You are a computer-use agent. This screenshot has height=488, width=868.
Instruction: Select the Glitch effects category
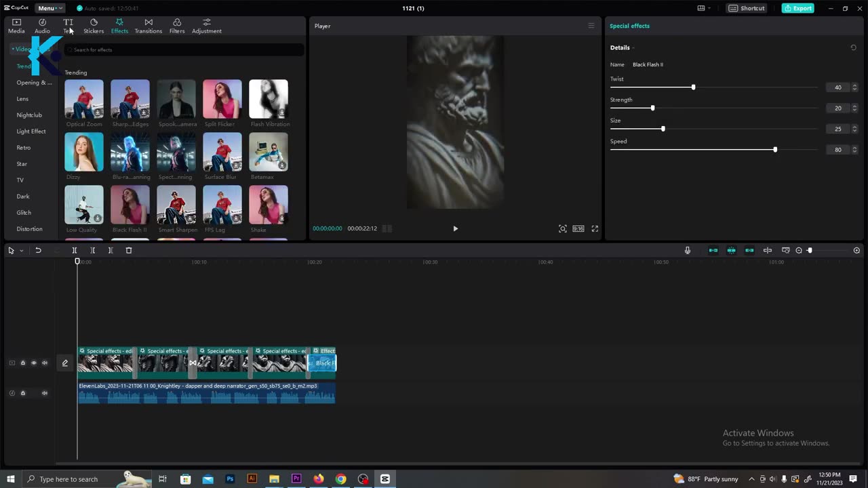[x=24, y=213]
